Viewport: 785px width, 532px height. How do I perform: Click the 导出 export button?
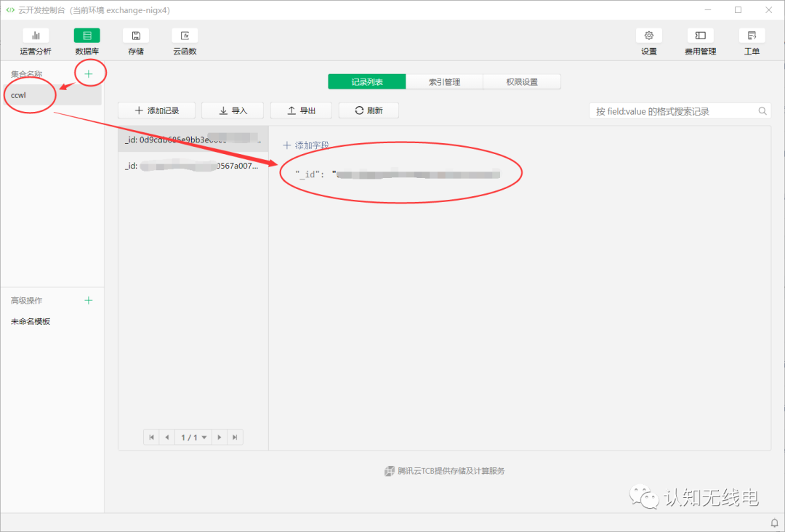(302, 110)
